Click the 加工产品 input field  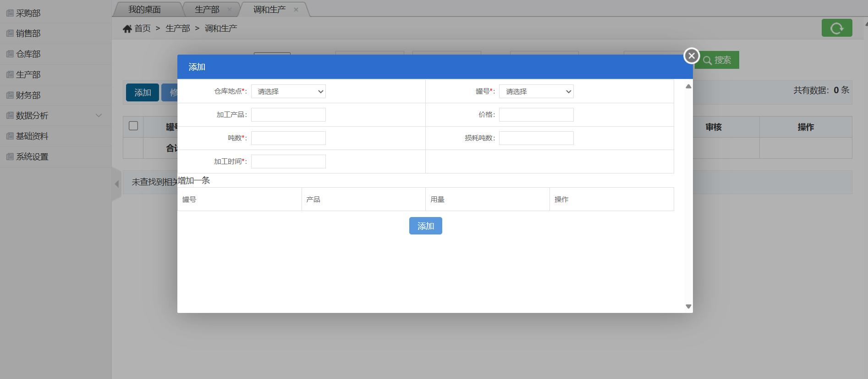pyautogui.click(x=288, y=115)
